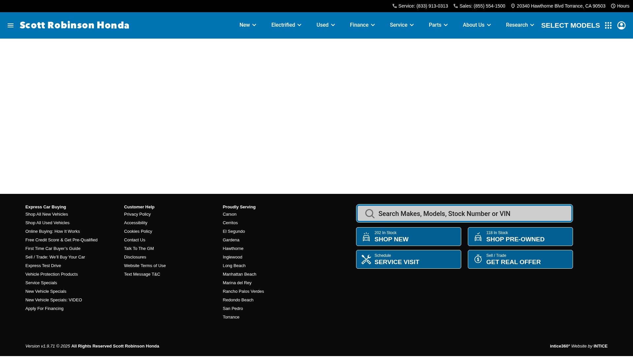Click the checked car icon on Shop Pre-Owned
The height and width of the screenshot is (364, 633).
coord(478,236)
